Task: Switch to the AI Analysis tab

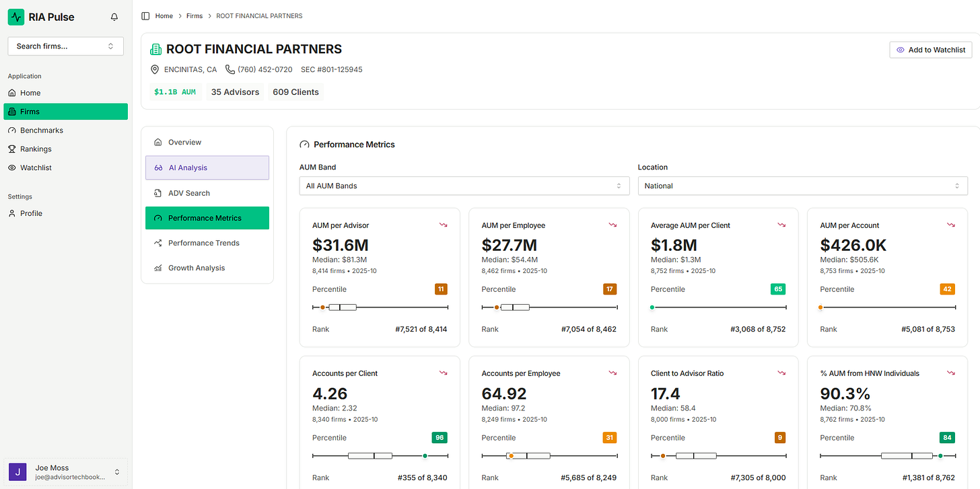Action: pos(207,167)
